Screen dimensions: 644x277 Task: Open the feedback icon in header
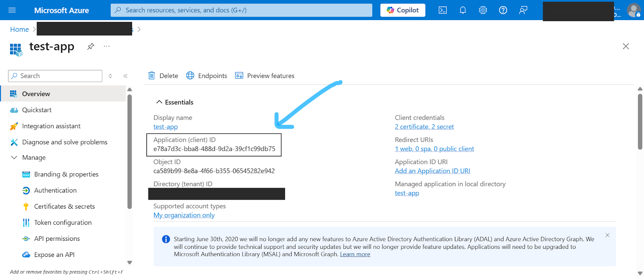pos(523,10)
